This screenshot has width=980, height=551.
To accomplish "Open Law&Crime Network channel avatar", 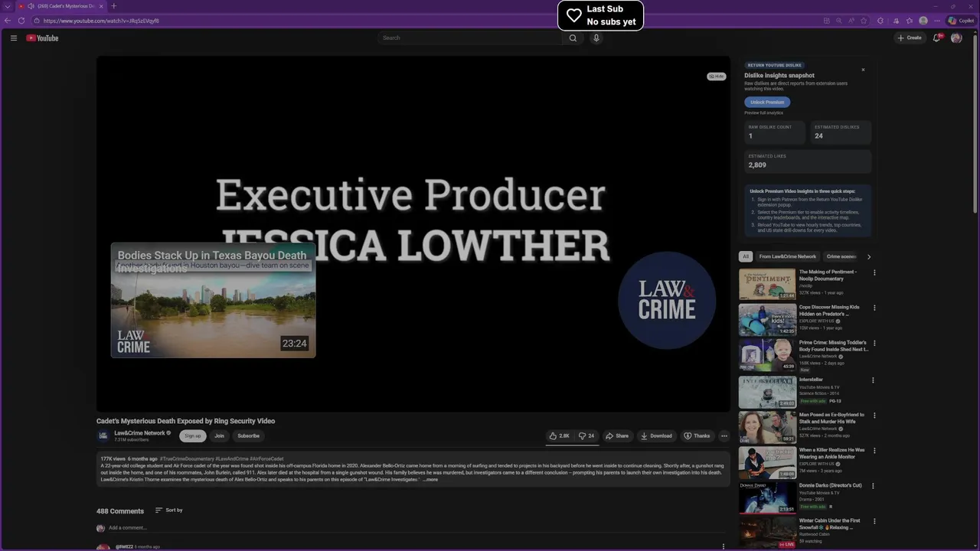I will 103,435.
